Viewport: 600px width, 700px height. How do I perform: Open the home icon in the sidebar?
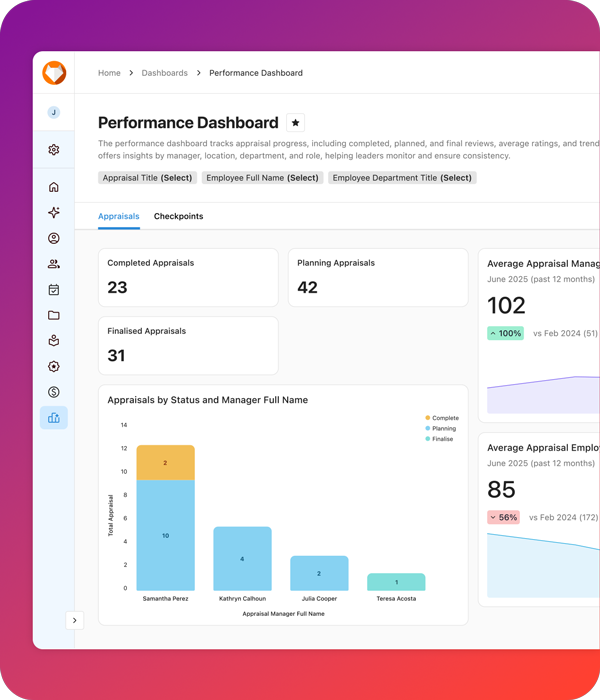pyautogui.click(x=54, y=187)
